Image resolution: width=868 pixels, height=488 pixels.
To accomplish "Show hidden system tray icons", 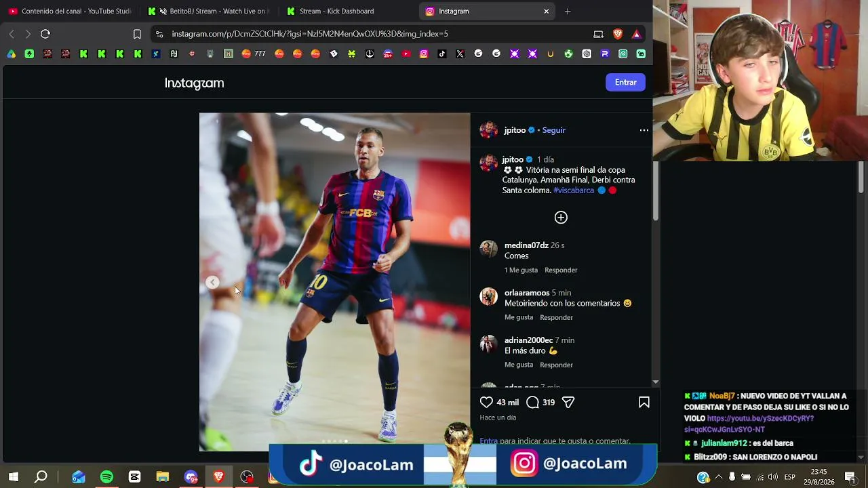I will [719, 477].
